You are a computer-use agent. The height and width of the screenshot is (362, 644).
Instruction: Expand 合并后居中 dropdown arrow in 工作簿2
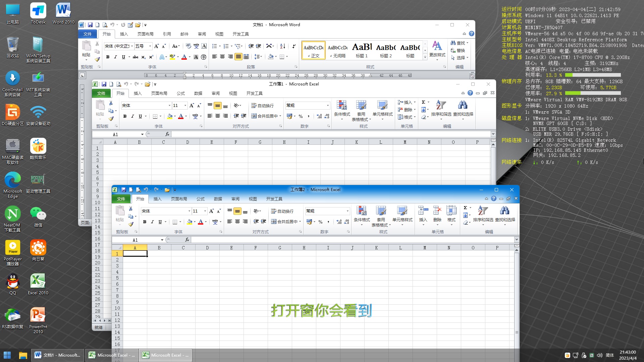coord(300,222)
